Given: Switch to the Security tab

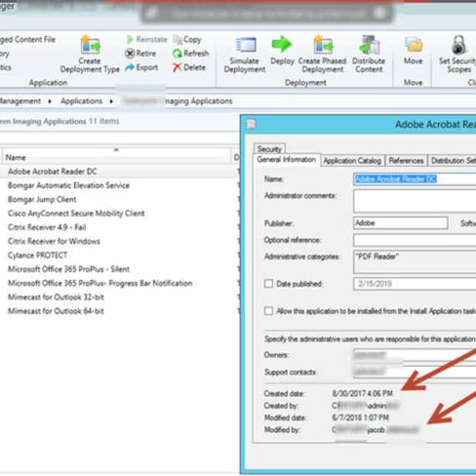Looking at the screenshot, I should [269, 149].
